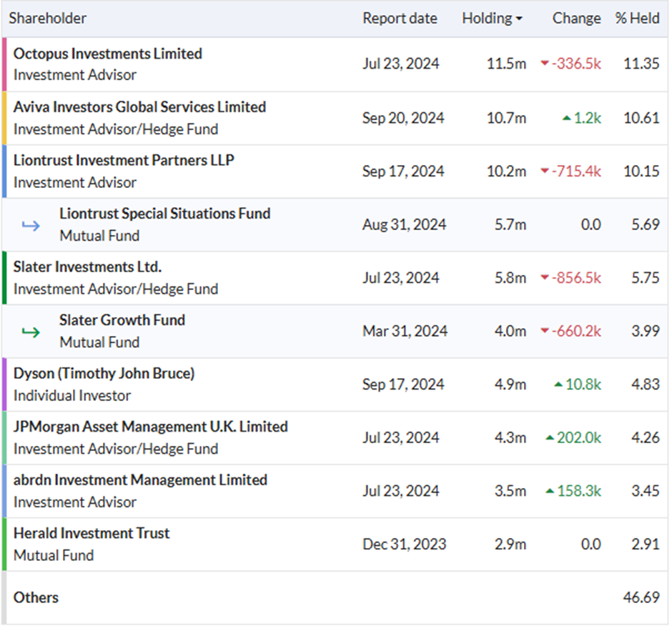The height and width of the screenshot is (626, 672).
Task: Open JPMorgan Asset Management U.K. Limited
Action: [x=150, y=427]
